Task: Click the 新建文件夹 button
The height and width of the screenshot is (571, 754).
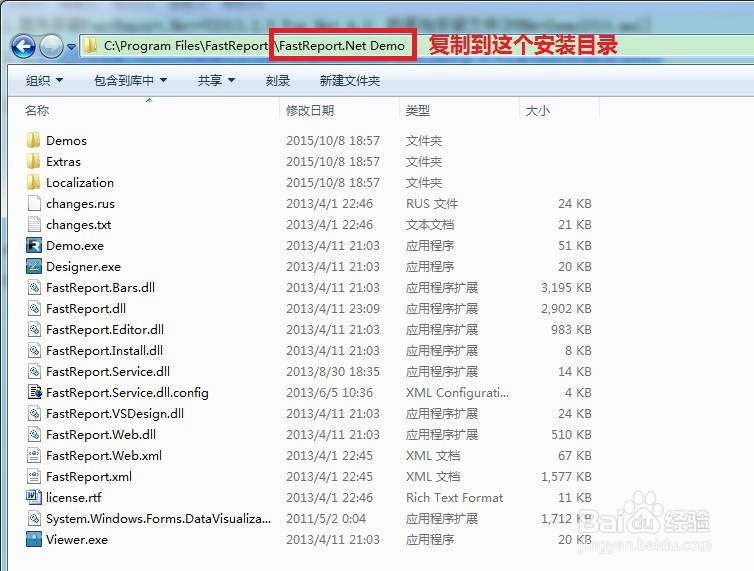Action: [x=350, y=80]
